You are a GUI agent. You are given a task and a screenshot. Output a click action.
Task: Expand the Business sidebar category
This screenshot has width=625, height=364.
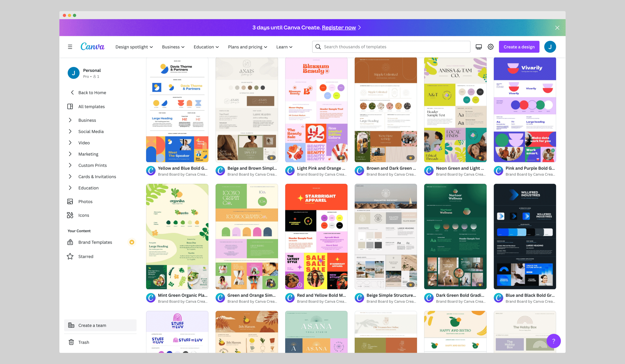tap(70, 120)
